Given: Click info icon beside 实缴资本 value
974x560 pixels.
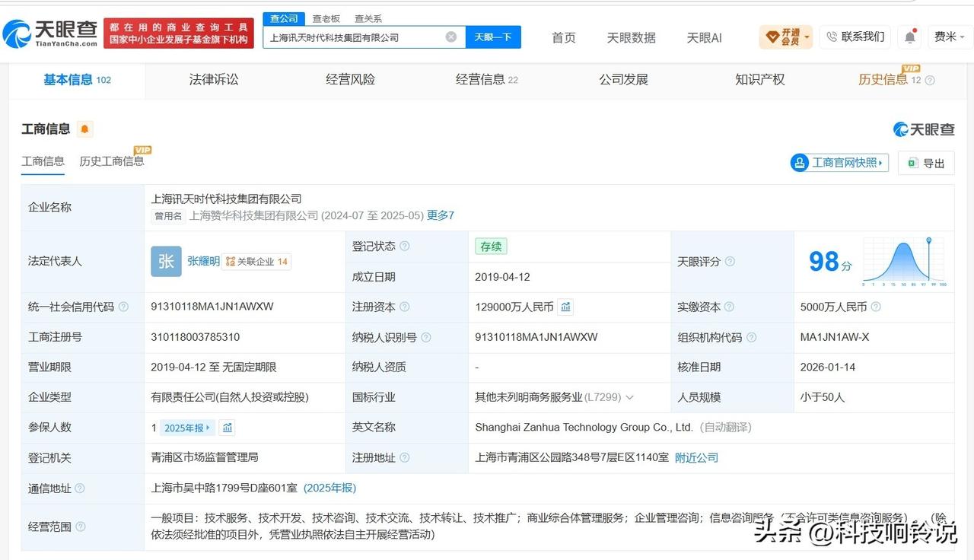Looking at the screenshot, I should pos(876,307).
